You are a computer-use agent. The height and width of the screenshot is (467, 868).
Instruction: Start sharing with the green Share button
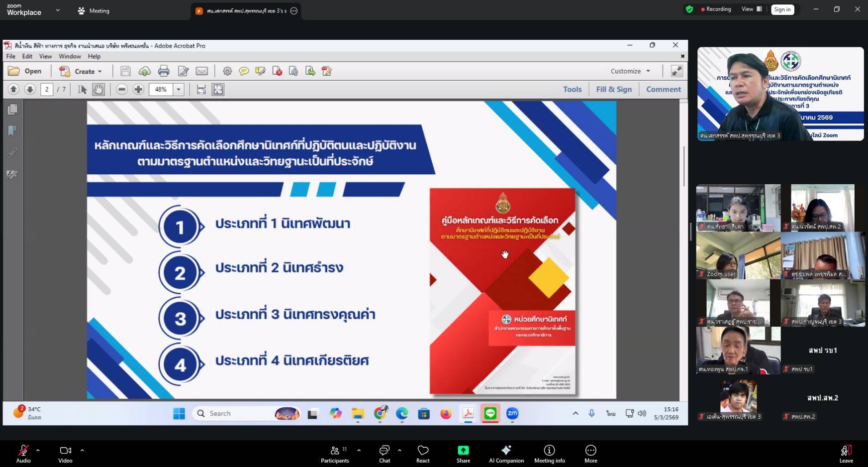pos(463,454)
